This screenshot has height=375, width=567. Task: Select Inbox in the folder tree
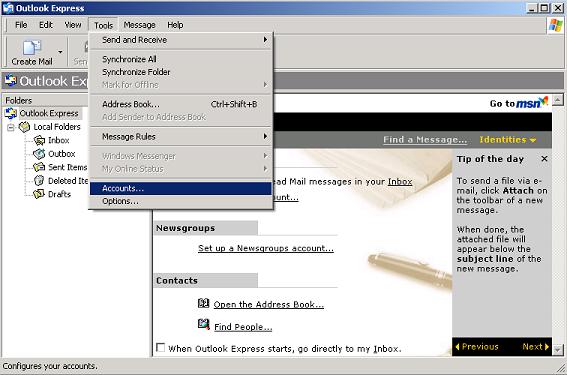[x=59, y=140]
